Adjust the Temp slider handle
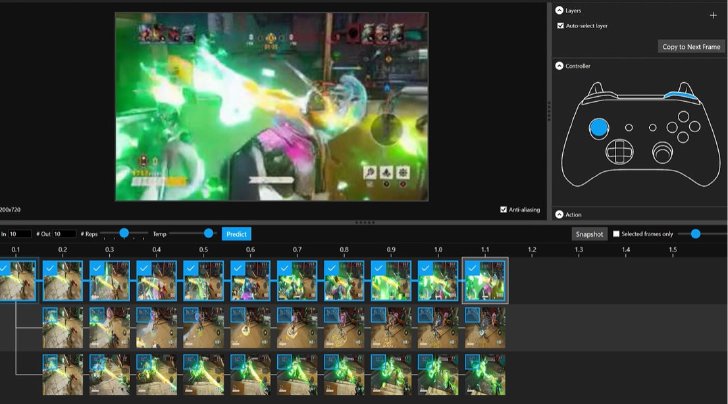728x404 pixels. click(208, 233)
